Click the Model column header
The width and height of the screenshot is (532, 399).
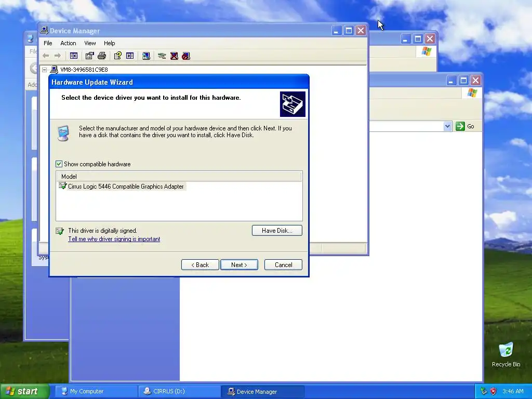179,177
